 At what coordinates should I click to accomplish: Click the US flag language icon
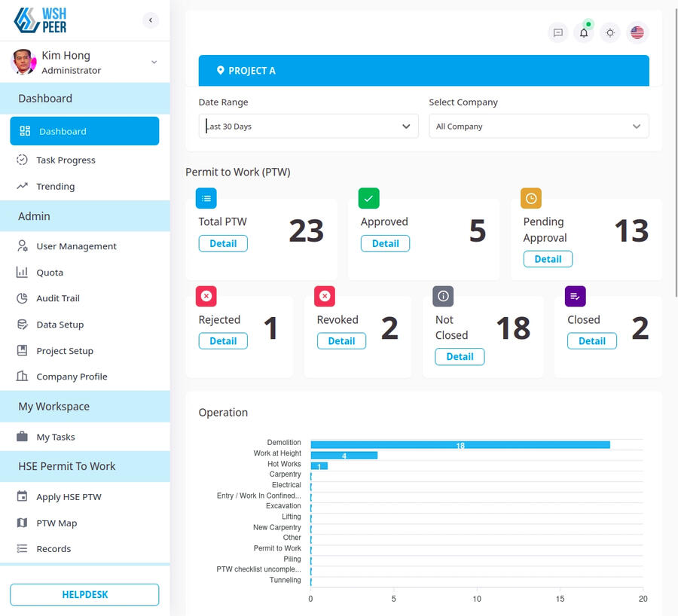[637, 33]
